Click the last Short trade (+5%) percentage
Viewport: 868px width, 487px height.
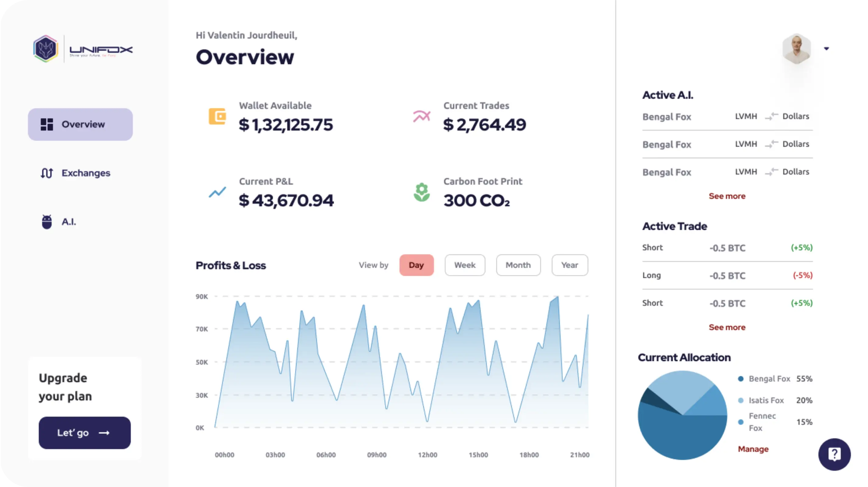[x=802, y=303]
